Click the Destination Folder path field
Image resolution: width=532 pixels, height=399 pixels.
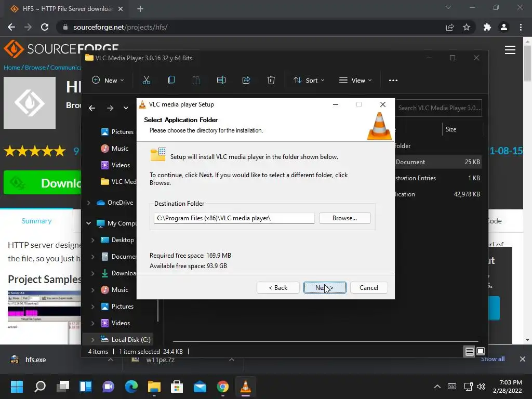pos(234,218)
